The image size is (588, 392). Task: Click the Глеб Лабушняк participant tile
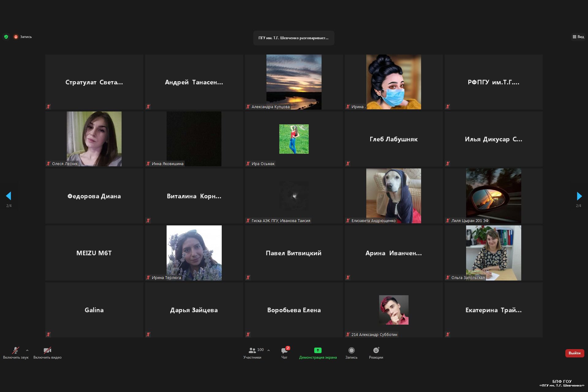click(394, 139)
